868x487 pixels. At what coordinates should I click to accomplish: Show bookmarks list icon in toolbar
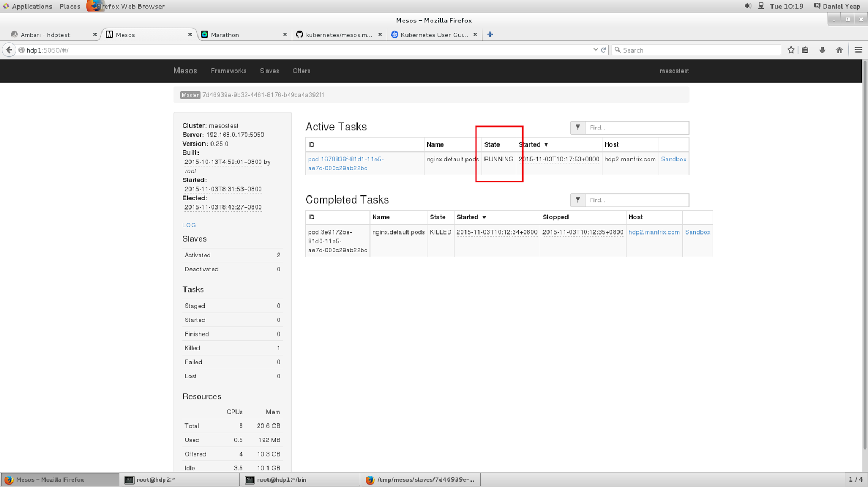[805, 50]
